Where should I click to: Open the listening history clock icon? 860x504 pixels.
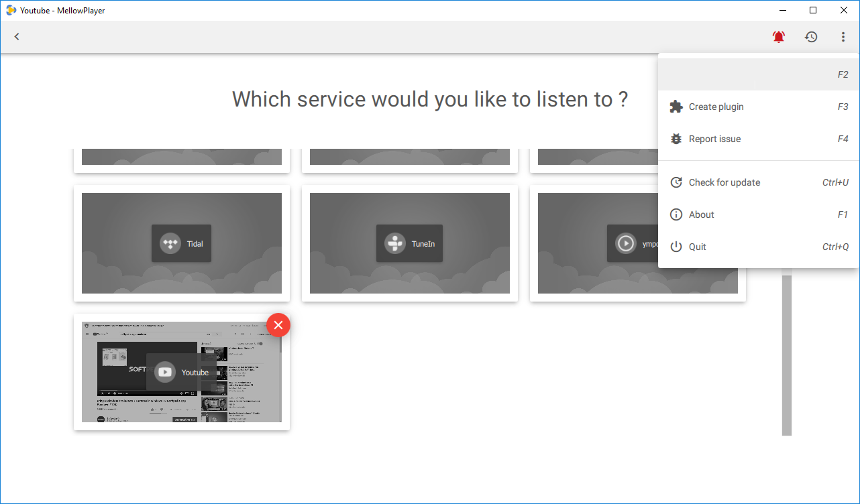click(x=811, y=37)
